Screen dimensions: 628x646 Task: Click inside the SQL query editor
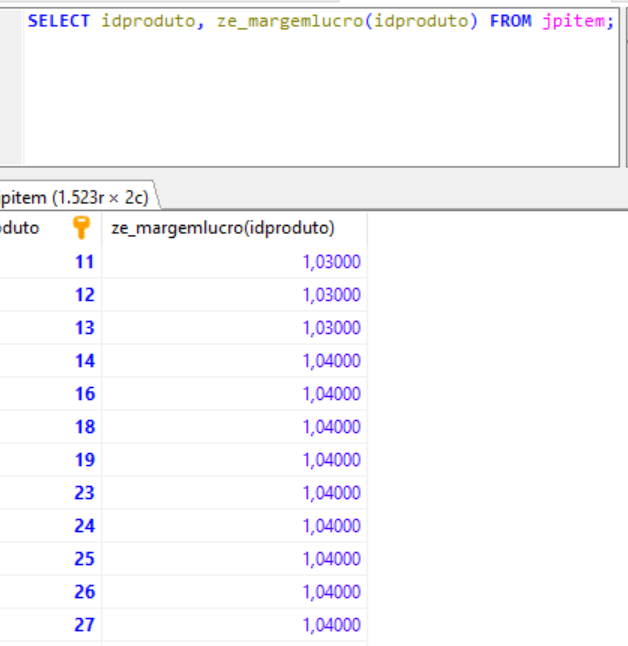[320, 100]
